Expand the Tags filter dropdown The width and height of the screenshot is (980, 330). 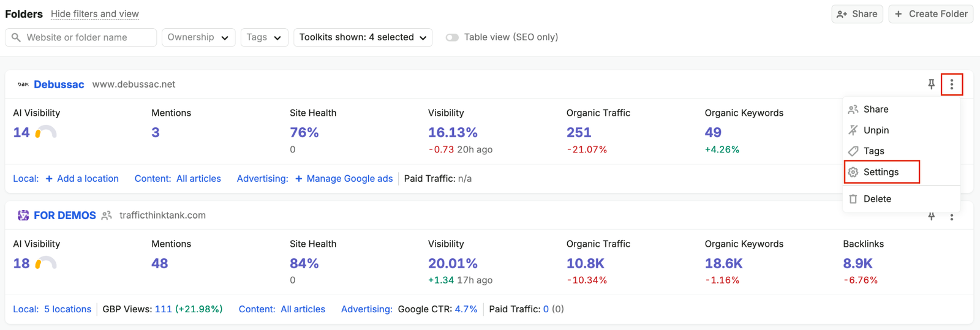[x=264, y=37]
